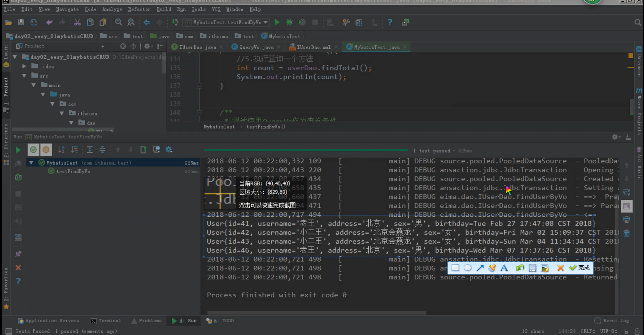Click the Cut scissors icon in toolbar
644x335 pixels.
[x=77, y=22]
